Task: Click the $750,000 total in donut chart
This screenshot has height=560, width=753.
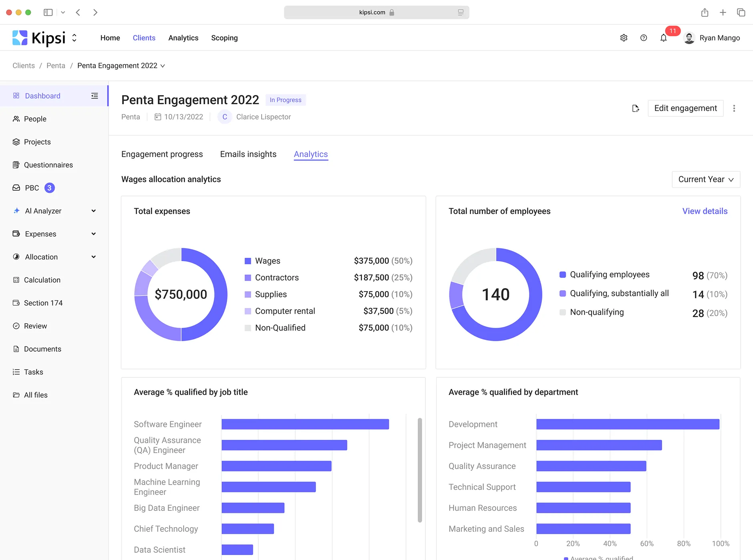Action: click(x=181, y=294)
